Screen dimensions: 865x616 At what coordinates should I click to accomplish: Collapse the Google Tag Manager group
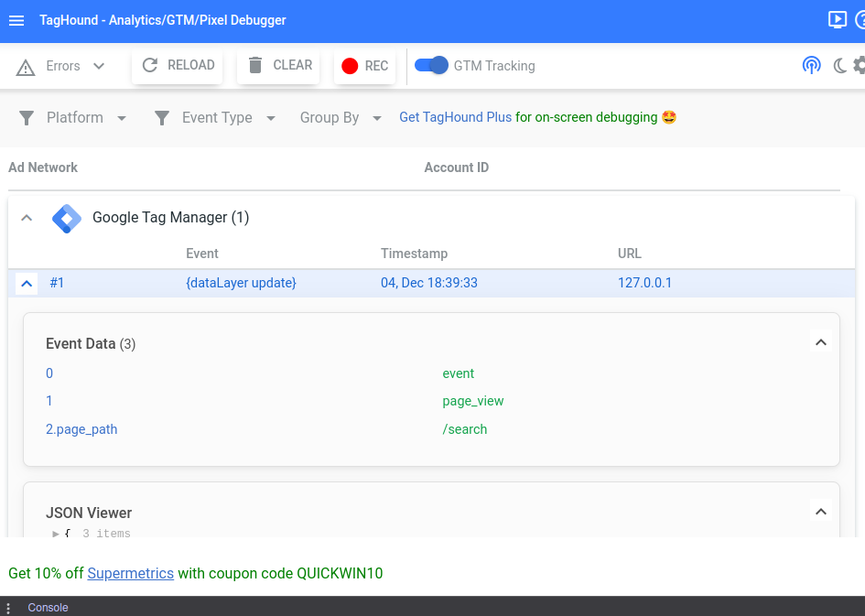point(27,218)
